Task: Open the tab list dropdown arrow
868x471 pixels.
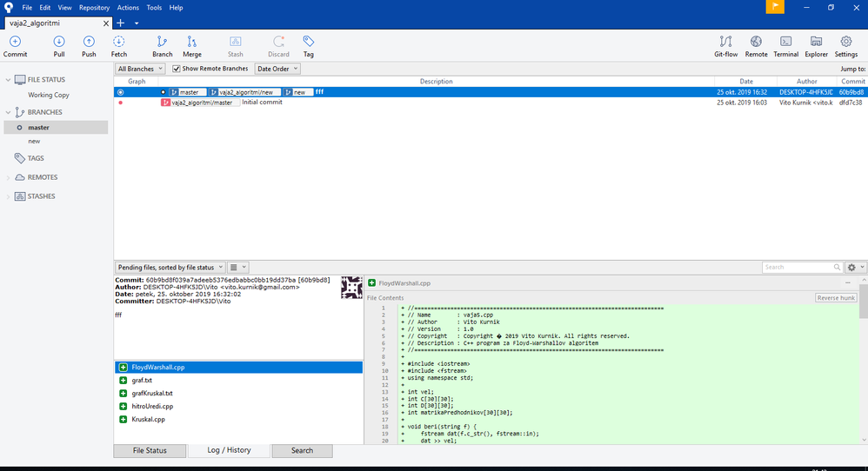Action: click(x=137, y=23)
